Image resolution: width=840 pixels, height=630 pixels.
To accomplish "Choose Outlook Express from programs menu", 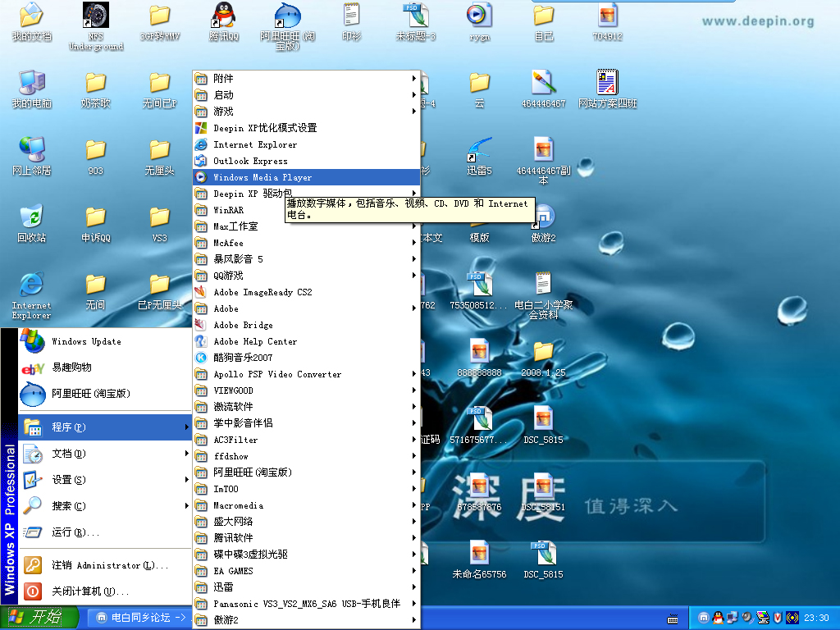I will [x=250, y=161].
